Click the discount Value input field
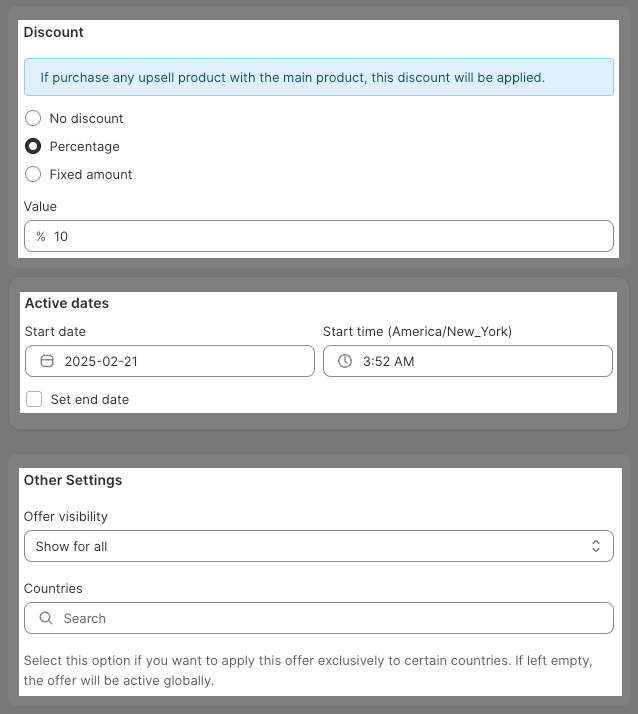The height and width of the screenshot is (714, 638). 319,236
